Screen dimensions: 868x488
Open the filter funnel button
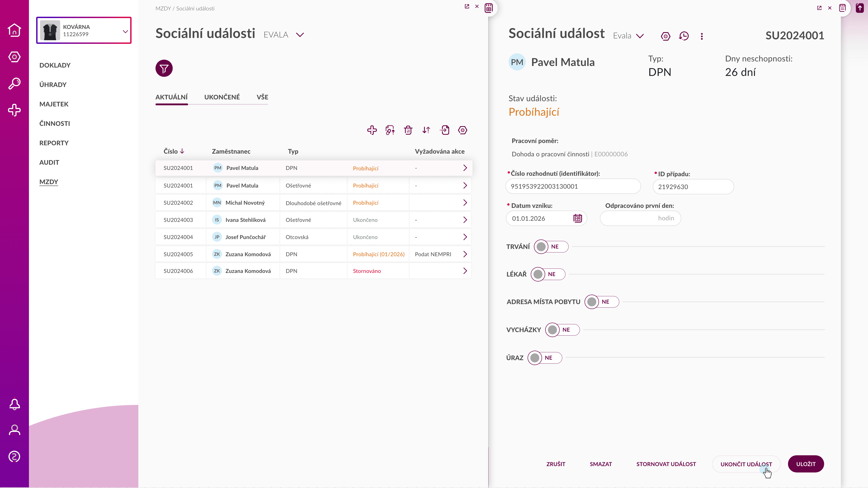[x=164, y=69]
